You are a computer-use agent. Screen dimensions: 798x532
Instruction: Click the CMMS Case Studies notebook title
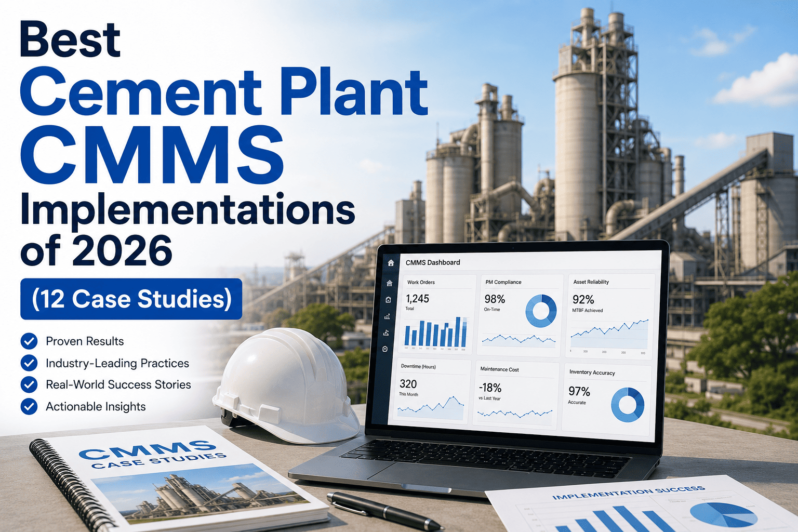click(x=153, y=455)
